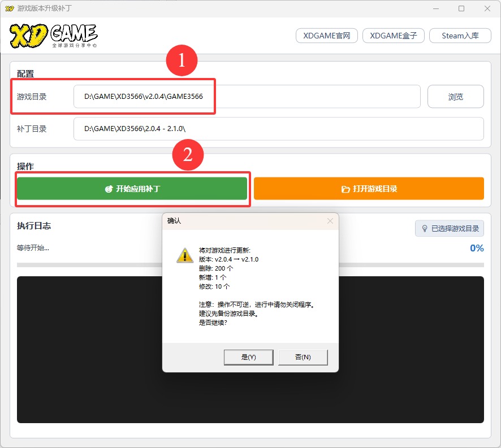
Task: Click the yellow warning icon in dialog
Action: click(185, 255)
